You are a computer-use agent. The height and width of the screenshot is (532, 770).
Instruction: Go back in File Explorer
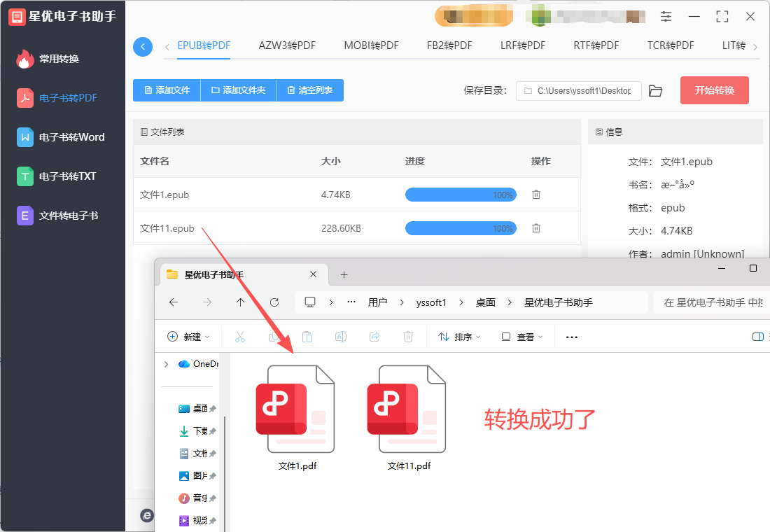(x=174, y=302)
